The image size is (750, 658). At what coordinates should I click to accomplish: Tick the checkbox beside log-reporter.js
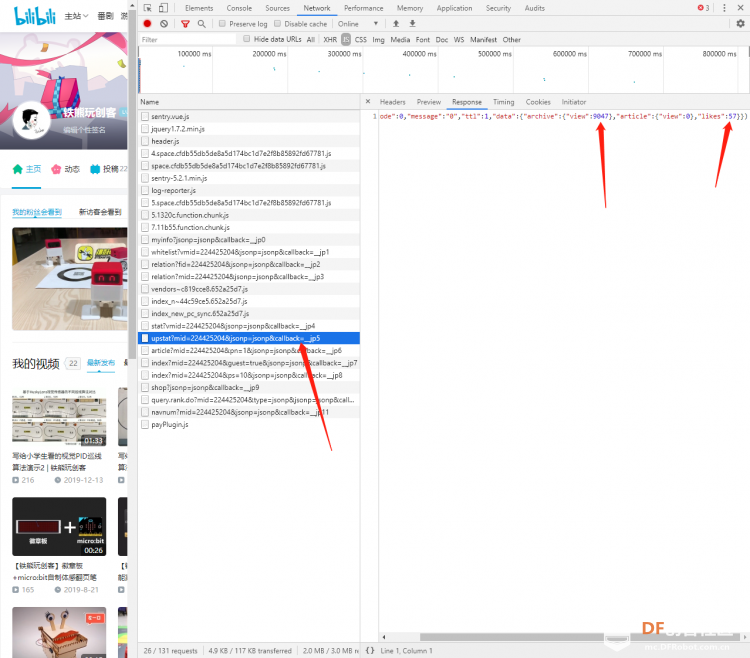pos(145,190)
